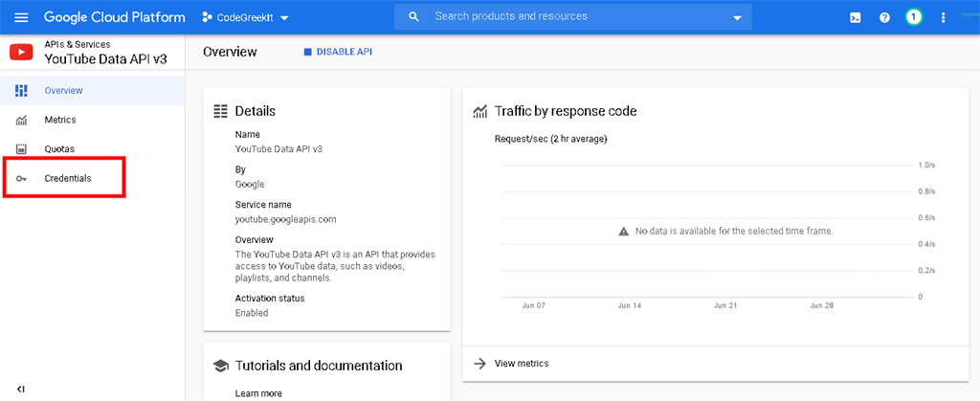Click the Enabled activation status text
Viewport: 980px width, 401px height.
point(252,313)
